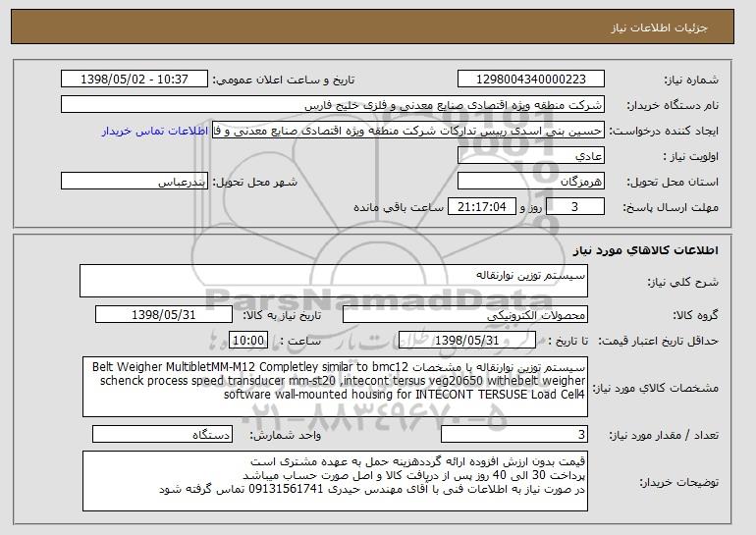This screenshot has width=756, height=535.
Task: Click the buyer organization name field
Action: click(333, 105)
